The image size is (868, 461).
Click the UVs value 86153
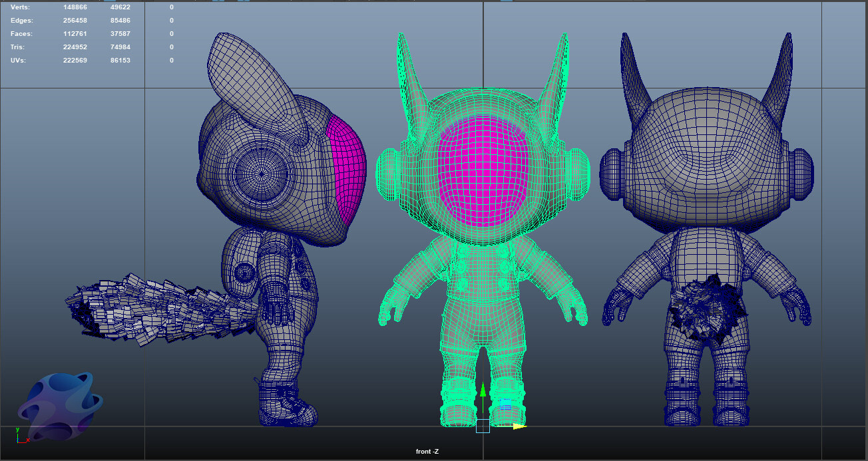click(120, 60)
